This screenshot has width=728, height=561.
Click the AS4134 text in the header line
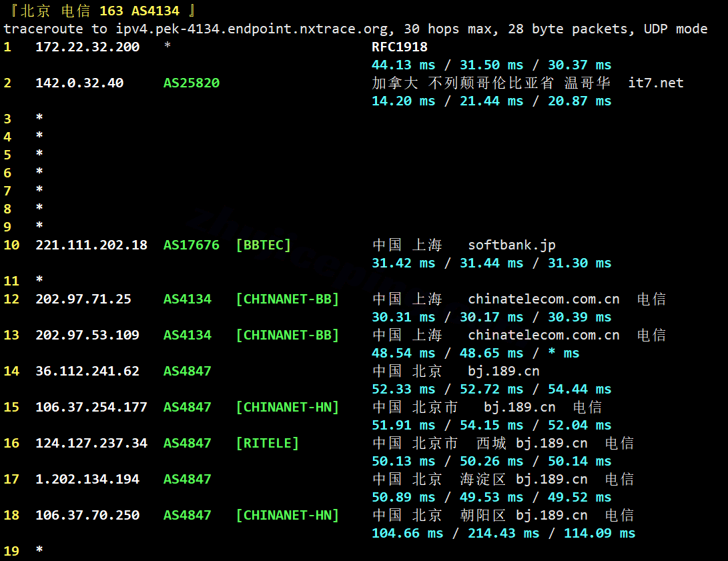pyautogui.click(x=155, y=11)
